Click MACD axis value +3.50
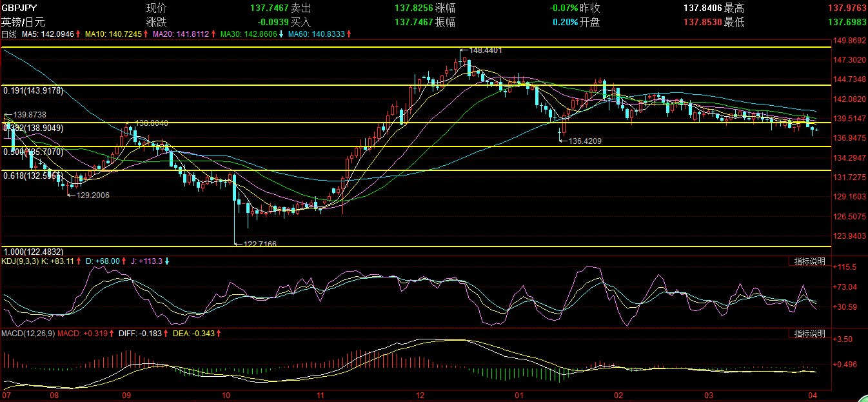This screenshot has height=402, width=868. tap(843, 339)
